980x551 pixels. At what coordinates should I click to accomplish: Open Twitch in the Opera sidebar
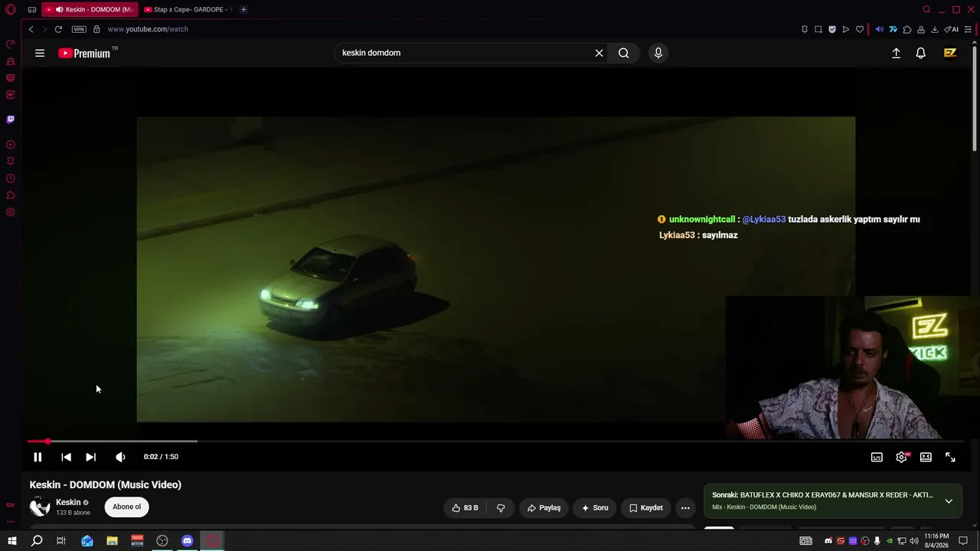click(11, 119)
